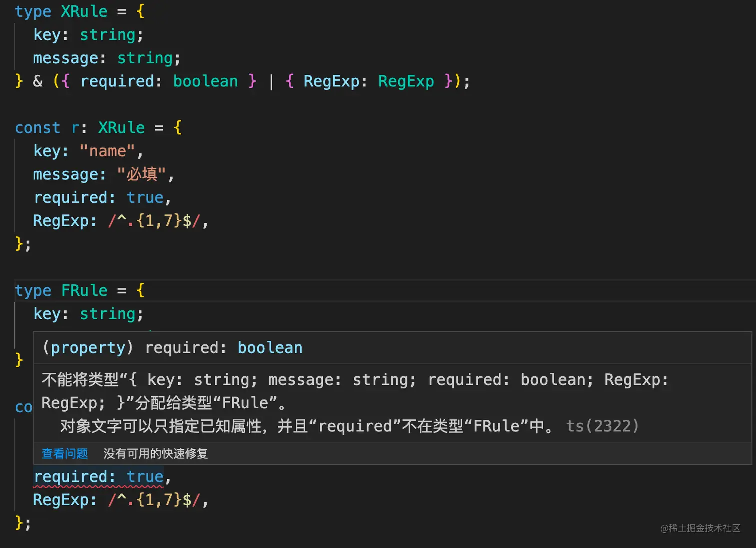Click the "{ RegExp: RegExp }" union member

tap(369, 81)
